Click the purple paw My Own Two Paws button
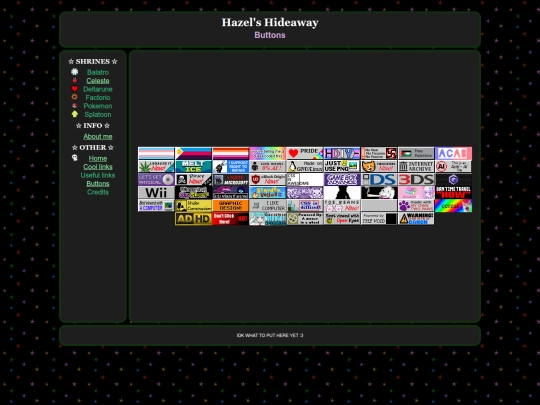 pos(416,206)
